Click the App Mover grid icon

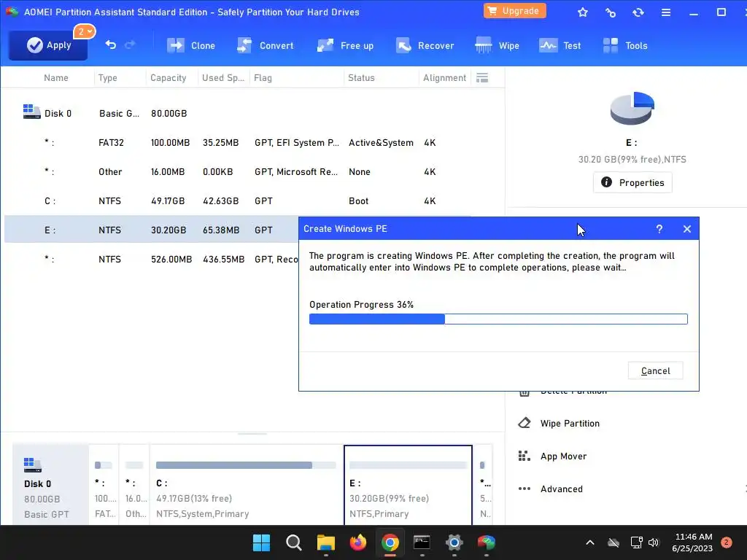pyautogui.click(x=524, y=456)
